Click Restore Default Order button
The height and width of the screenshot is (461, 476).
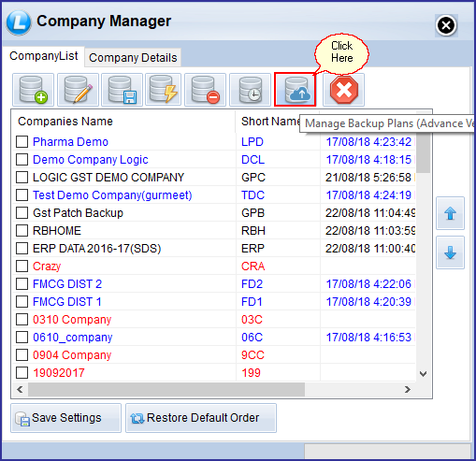tap(201, 418)
